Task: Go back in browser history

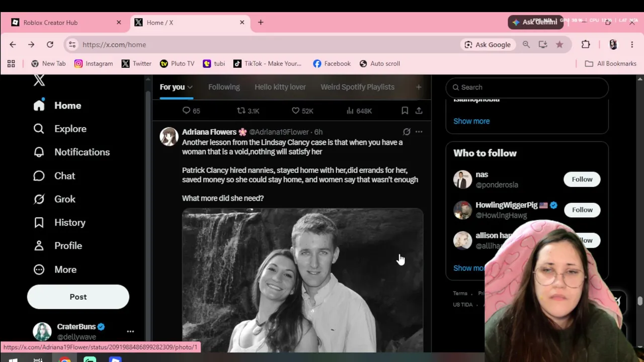Action: 13,45
